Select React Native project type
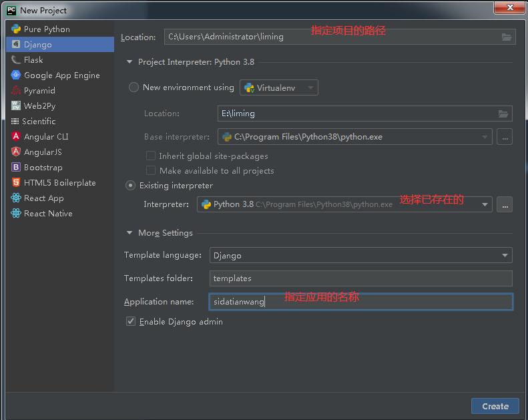 pos(60,213)
